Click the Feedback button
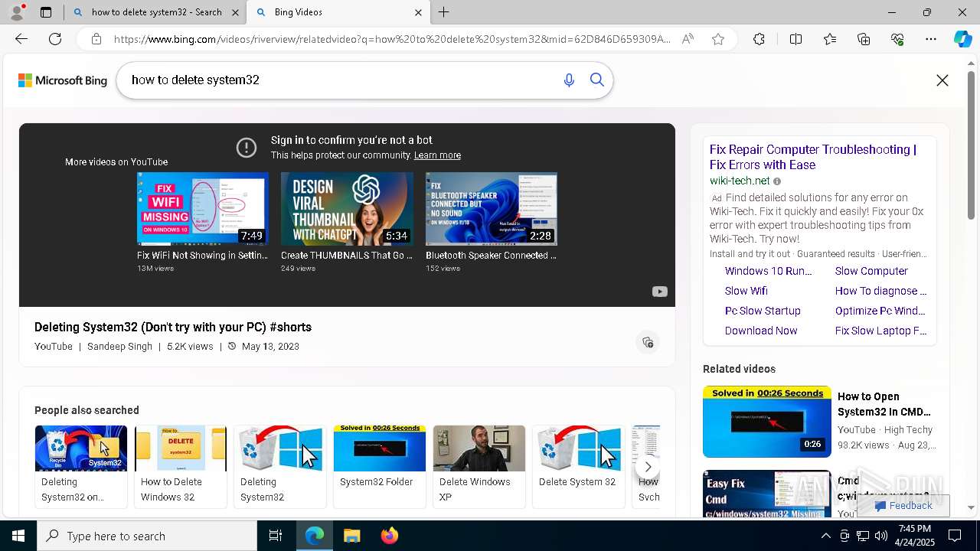Screen dimensions: 980x551 [903, 505]
